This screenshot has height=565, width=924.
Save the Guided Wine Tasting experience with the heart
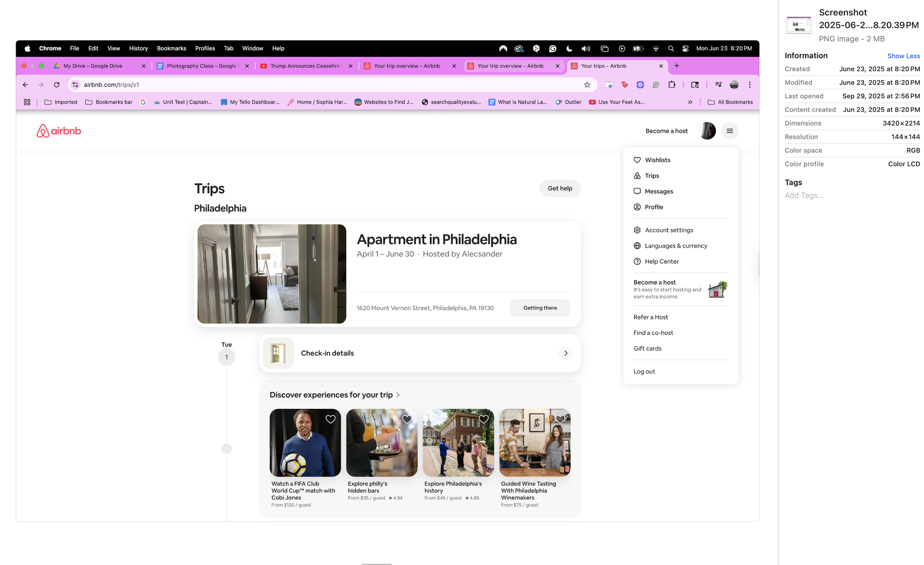[560, 419]
